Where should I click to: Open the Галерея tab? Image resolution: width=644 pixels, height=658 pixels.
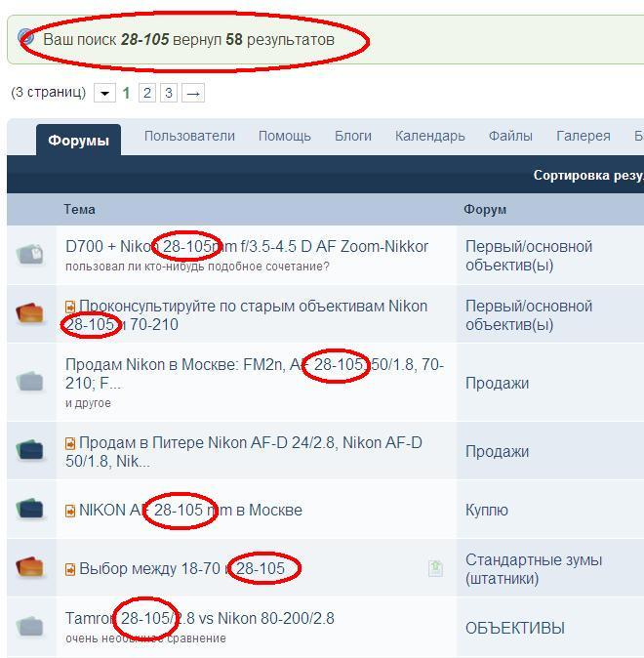point(584,136)
